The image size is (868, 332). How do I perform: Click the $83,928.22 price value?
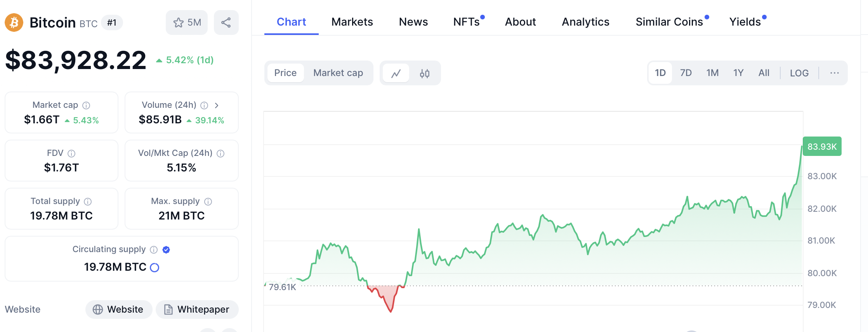pyautogui.click(x=76, y=60)
